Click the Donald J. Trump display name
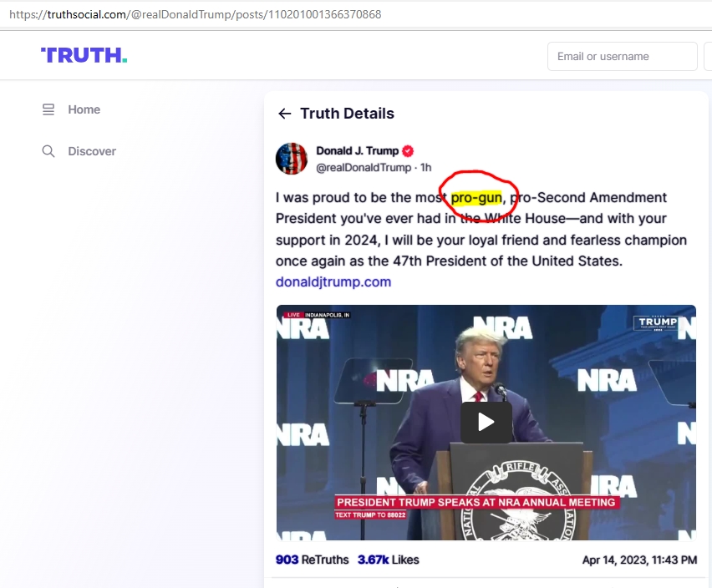712x588 pixels. pos(357,150)
